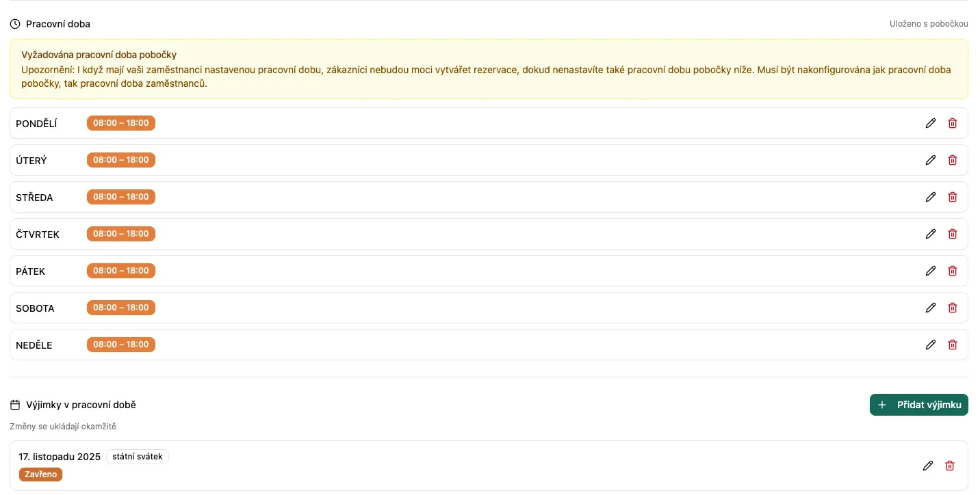980x495 pixels.
Task: Select the Zavřeno status badge
Action: click(x=40, y=474)
